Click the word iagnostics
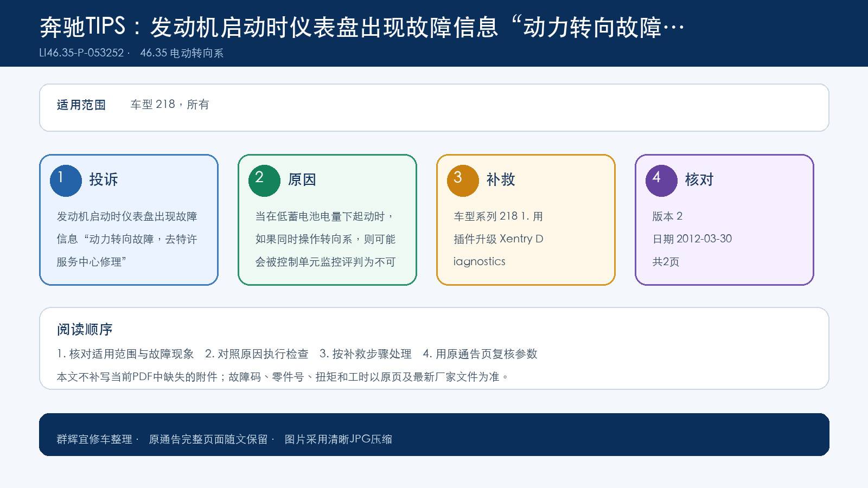The height and width of the screenshot is (488, 868). (480, 261)
